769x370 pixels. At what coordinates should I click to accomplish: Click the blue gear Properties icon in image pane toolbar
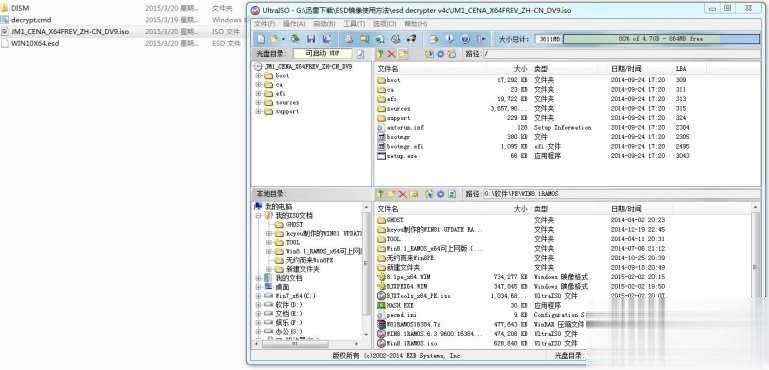[440, 53]
